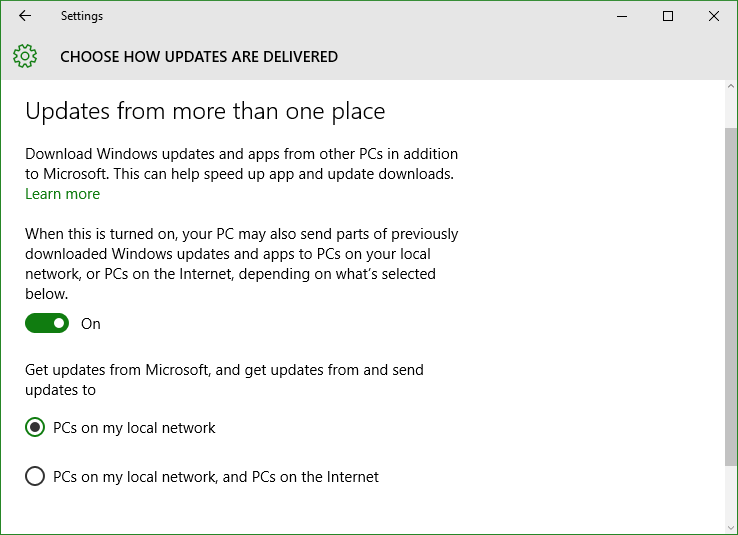Maximize the Settings window
This screenshot has width=738, height=535.
pyautogui.click(x=667, y=16)
